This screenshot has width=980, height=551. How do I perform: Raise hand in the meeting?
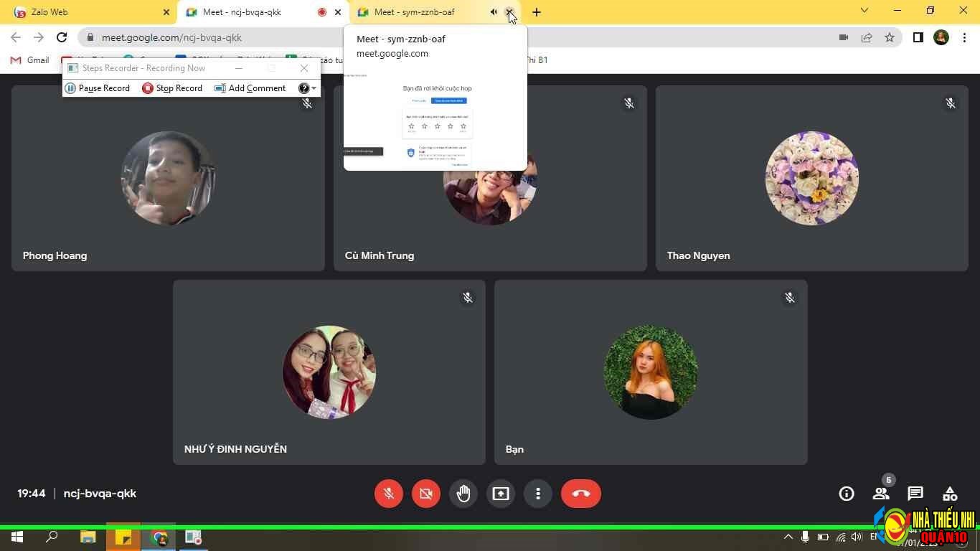[463, 494]
